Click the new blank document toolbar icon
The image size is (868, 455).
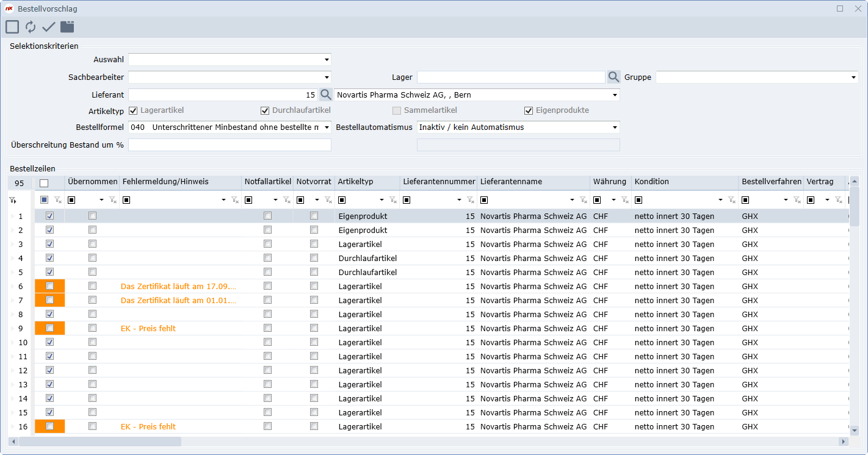coord(12,27)
